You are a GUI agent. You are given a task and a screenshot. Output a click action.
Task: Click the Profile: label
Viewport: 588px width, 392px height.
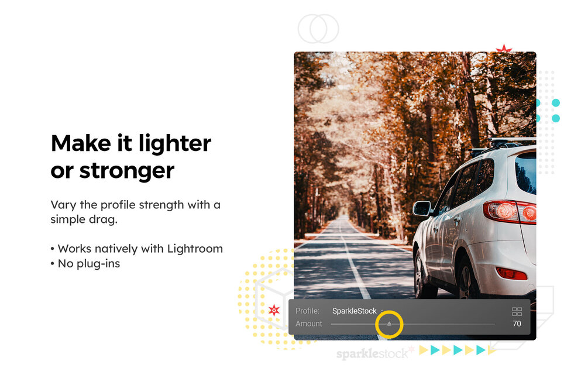308,311
